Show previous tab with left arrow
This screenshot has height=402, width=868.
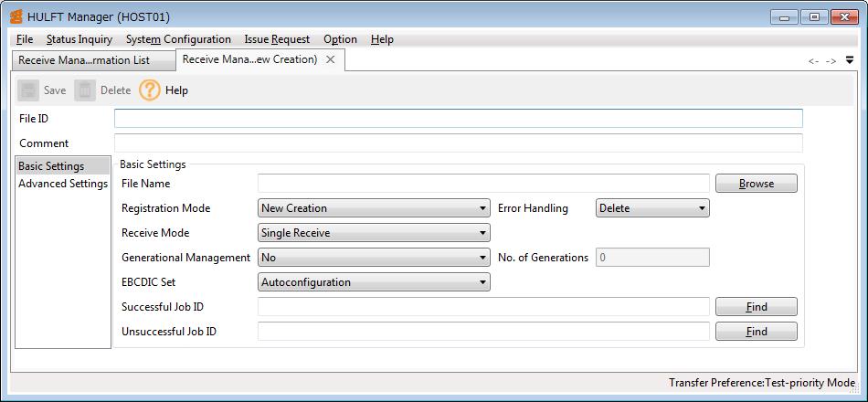[813, 61]
